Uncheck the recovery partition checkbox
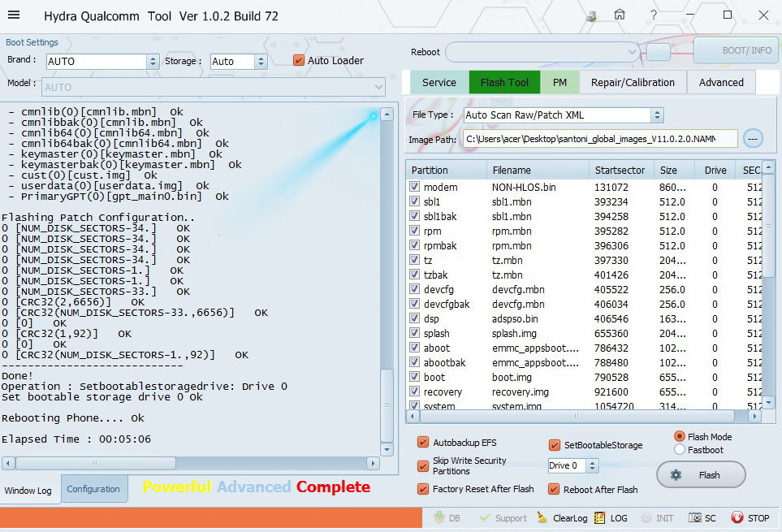The image size is (782, 532). click(x=414, y=391)
